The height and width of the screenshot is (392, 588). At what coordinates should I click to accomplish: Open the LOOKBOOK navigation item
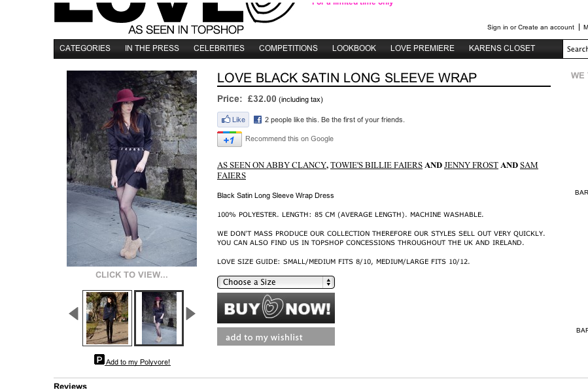click(x=354, y=48)
